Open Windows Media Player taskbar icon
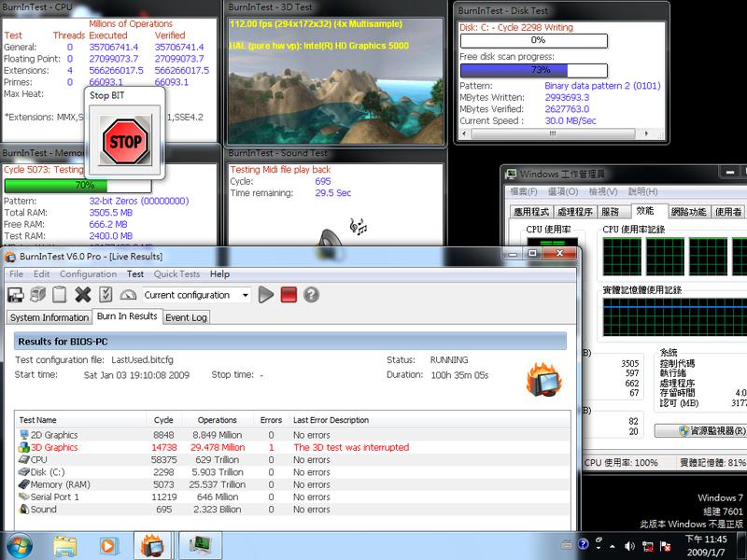The image size is (747, 560). pyautogui.click(x=108, y=546)
